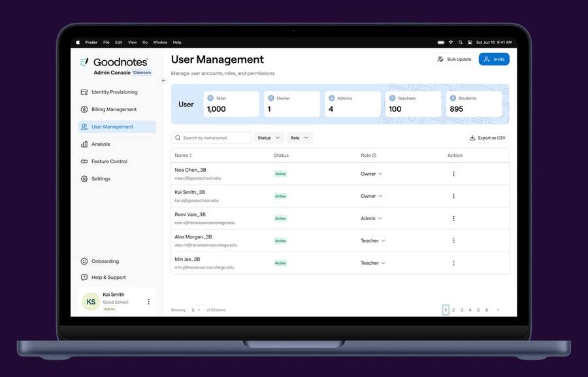
Task: Open the Role filter dropdown
Action: coord(299,138)
